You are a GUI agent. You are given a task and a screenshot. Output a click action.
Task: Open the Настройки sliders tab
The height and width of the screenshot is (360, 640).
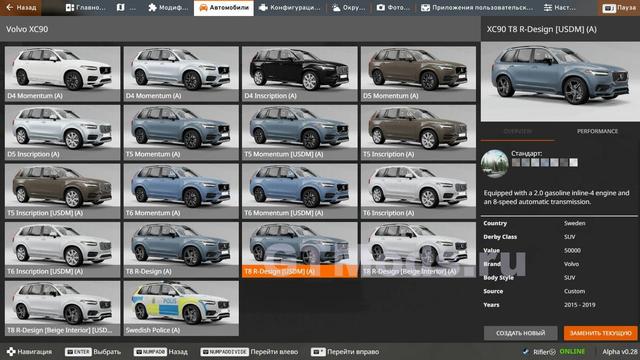click(x=560, y=8)
